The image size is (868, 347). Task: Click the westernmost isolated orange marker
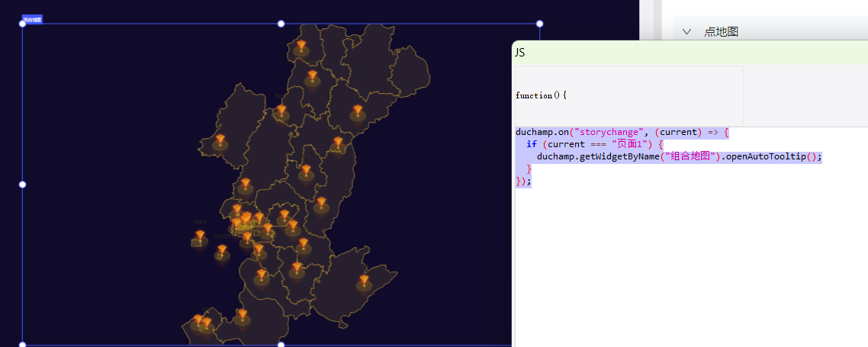coord(200,236)
